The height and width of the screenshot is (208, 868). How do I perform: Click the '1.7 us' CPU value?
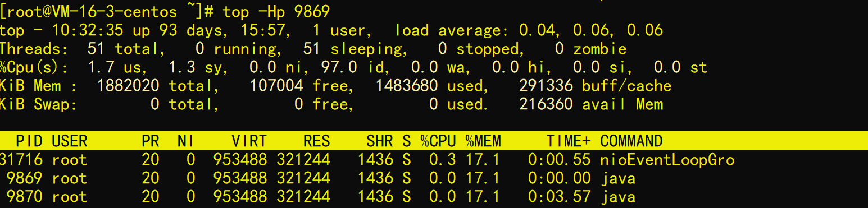[115, 68]
